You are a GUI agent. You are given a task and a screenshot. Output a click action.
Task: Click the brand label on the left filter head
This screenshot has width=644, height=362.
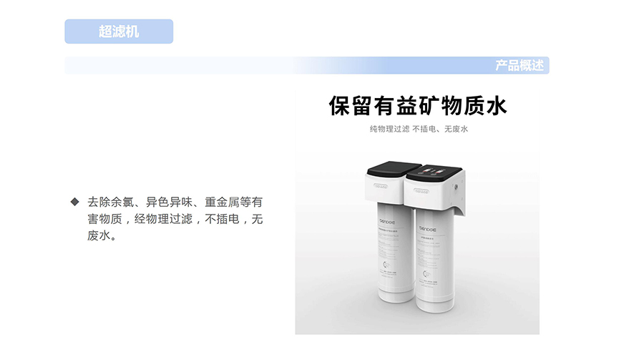click(x=381, y=186)
